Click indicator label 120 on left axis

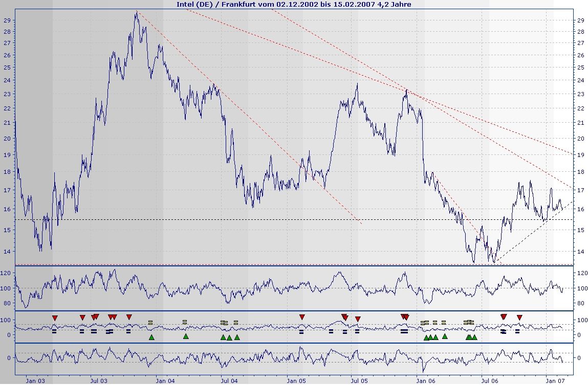pos(6,274)
